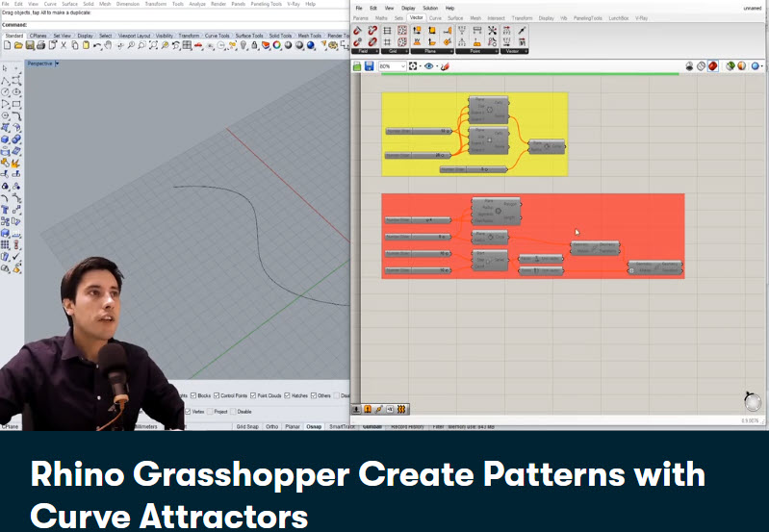Switch to the Curve tab in Grasshopper

tap(435, 18)
